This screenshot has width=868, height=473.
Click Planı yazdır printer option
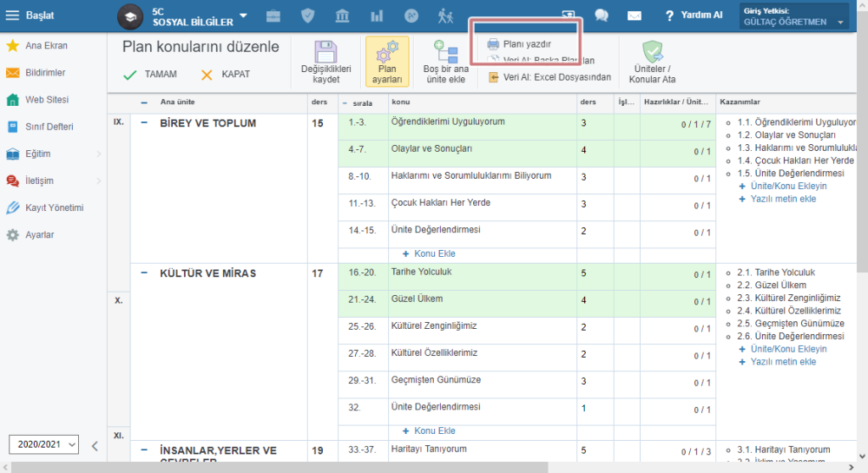point(519,44)
